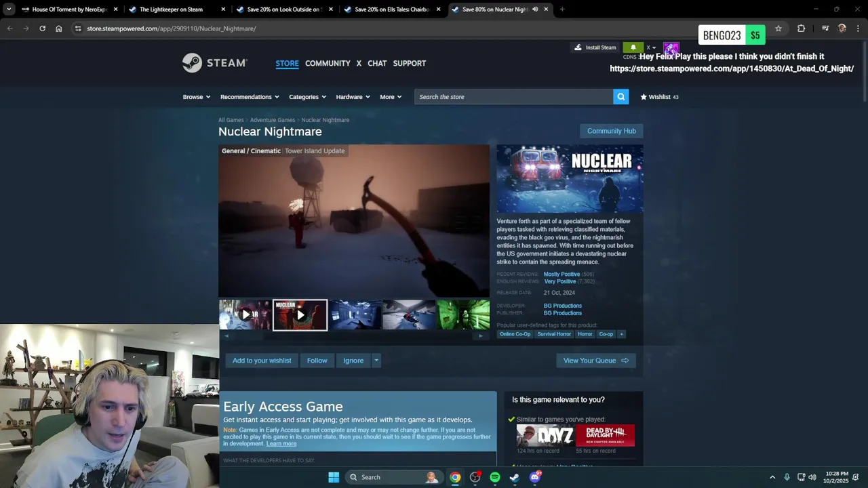
Task: Expand the Hardware dropdown
Action: pyautogui.click(x=353, y=97)
